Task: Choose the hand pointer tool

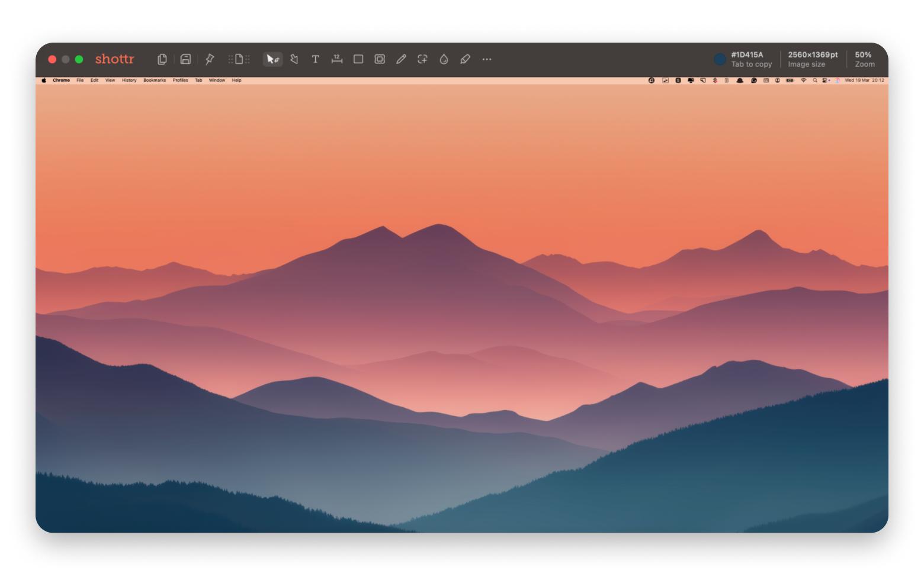Action: (x=294, y=59)
